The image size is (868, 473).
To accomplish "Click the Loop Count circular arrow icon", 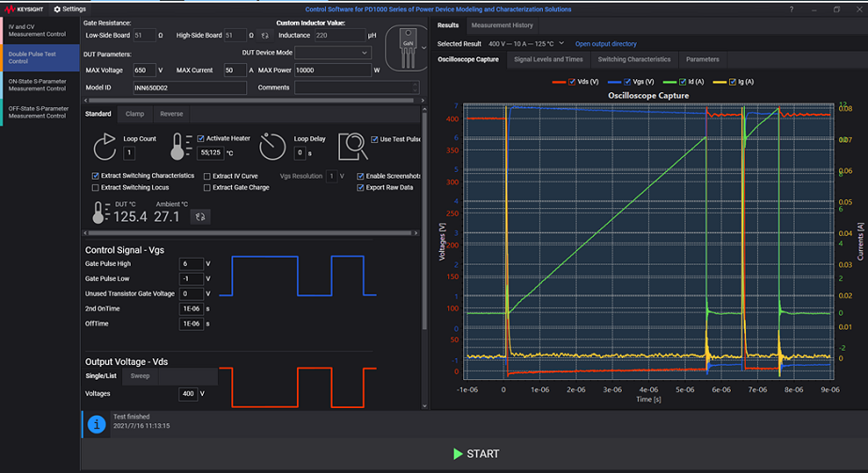I will click(x=106, y=146).
